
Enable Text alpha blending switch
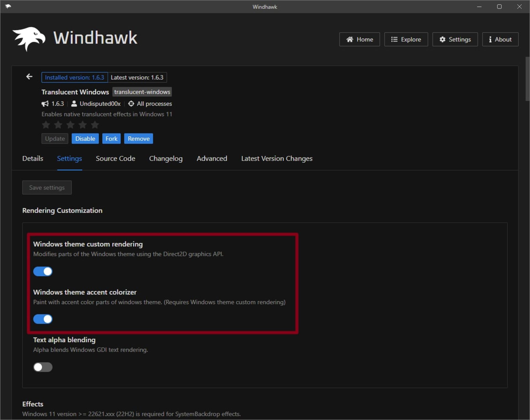pyautogui.click(x=43, y=367)
